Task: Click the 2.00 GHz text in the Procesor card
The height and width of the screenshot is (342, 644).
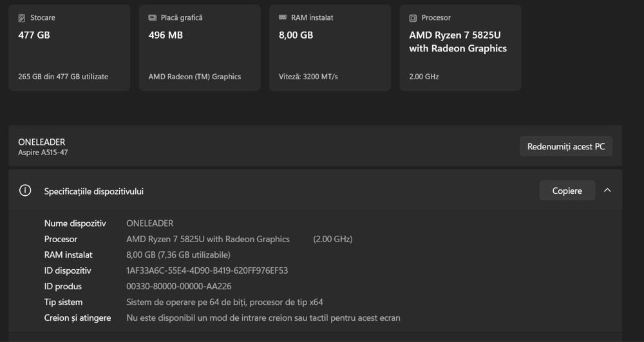Action: (x=424, y=77)
